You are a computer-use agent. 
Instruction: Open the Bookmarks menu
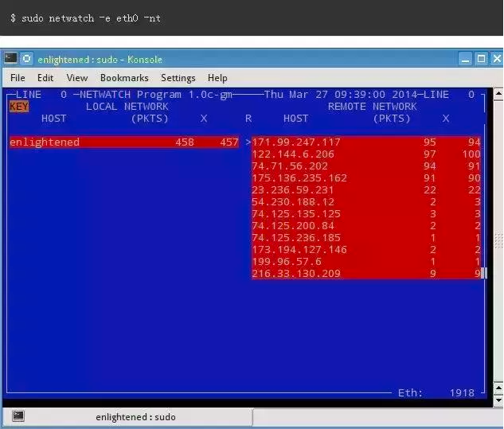[124, 78]
